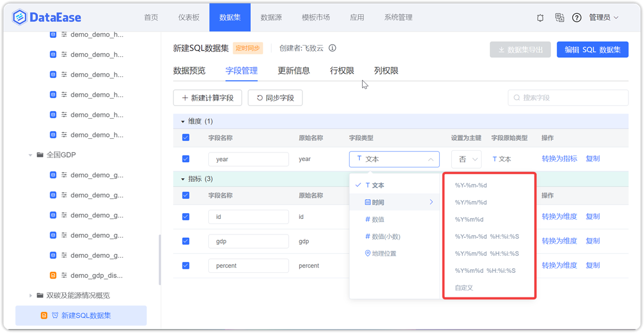Click the 同步字段 button
Screen dimensions: 644x333
[x=275, y=98]
